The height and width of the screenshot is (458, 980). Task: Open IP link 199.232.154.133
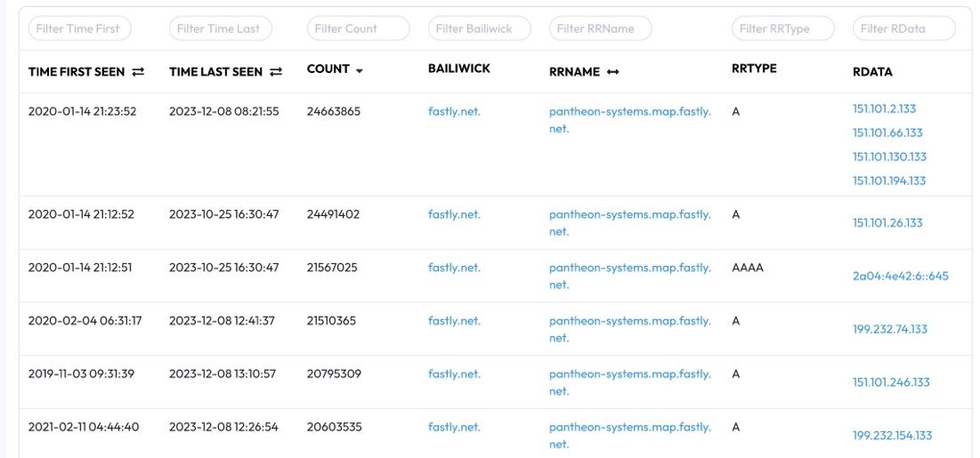[893, 436]
